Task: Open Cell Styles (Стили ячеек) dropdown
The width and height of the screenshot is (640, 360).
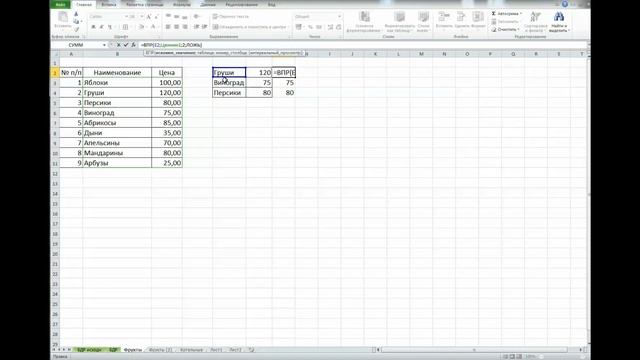Action: click(x=423, y=22)
